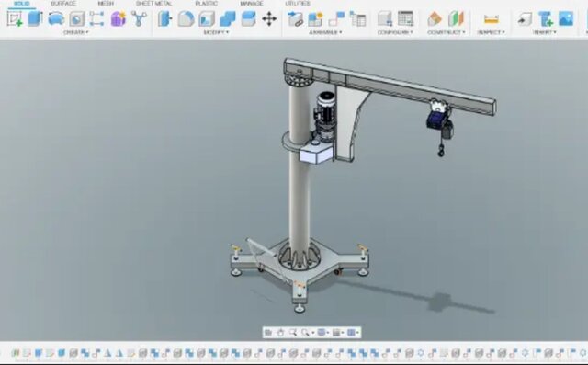
Task: Open the Display Settings dropdown
Action: coord(322,333)
